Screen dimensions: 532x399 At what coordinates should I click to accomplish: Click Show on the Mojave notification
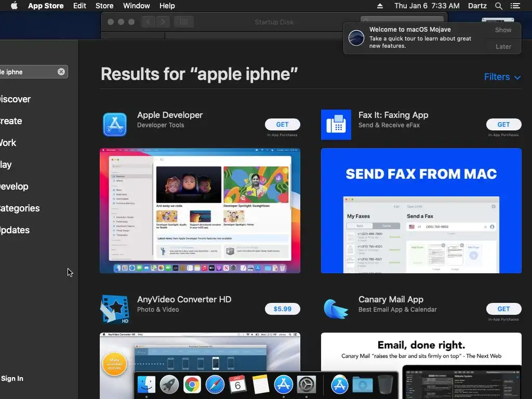[503, 30]
